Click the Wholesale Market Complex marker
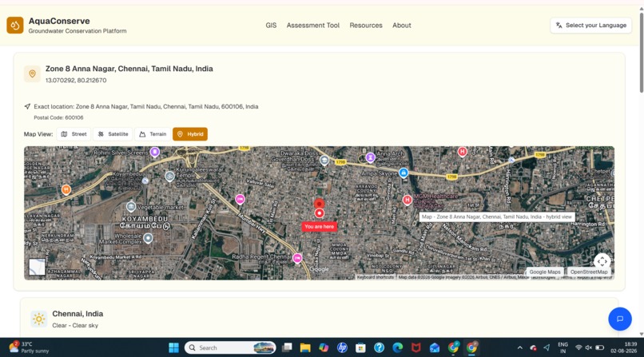644x357 pixels. 149,238
